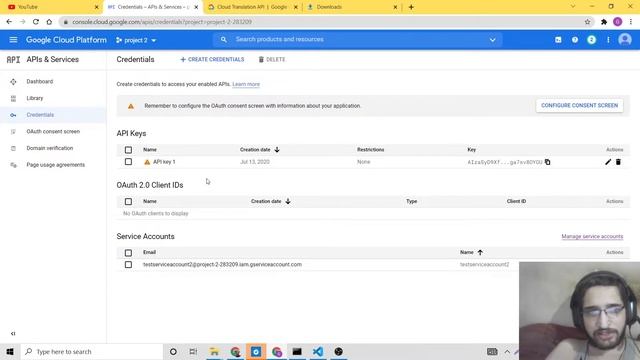Click the Google Cloud Platform logo
The image size is (640, 360).
66,40
